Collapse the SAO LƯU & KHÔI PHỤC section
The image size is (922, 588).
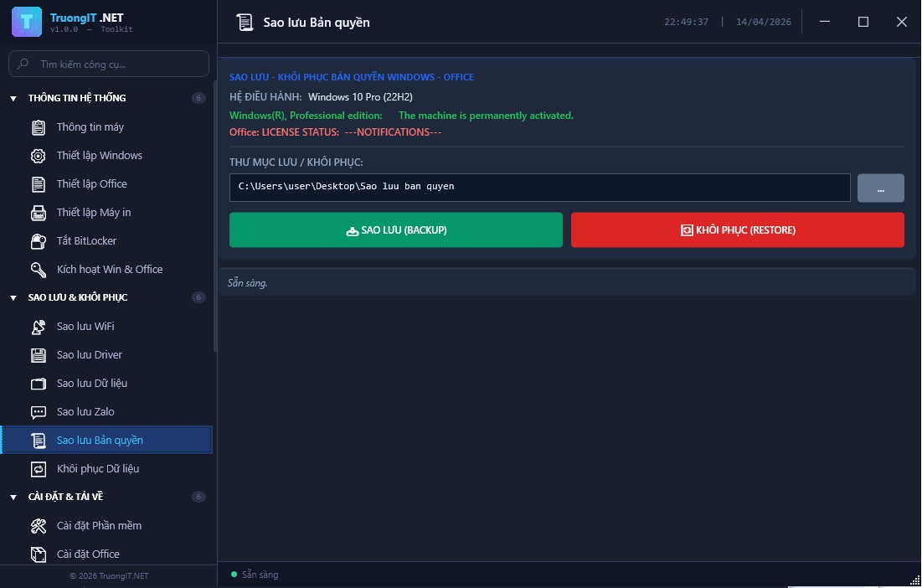pos(13,298)
